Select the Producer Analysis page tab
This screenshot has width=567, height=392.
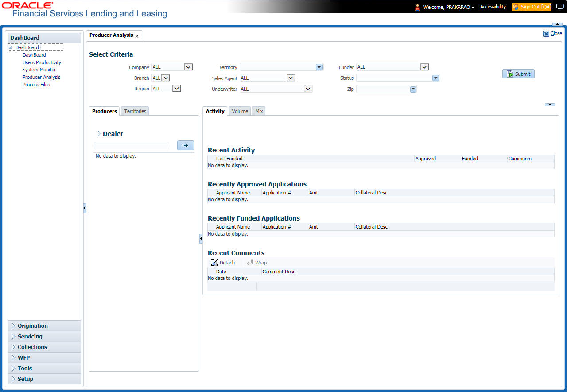[x=111, y=35]
